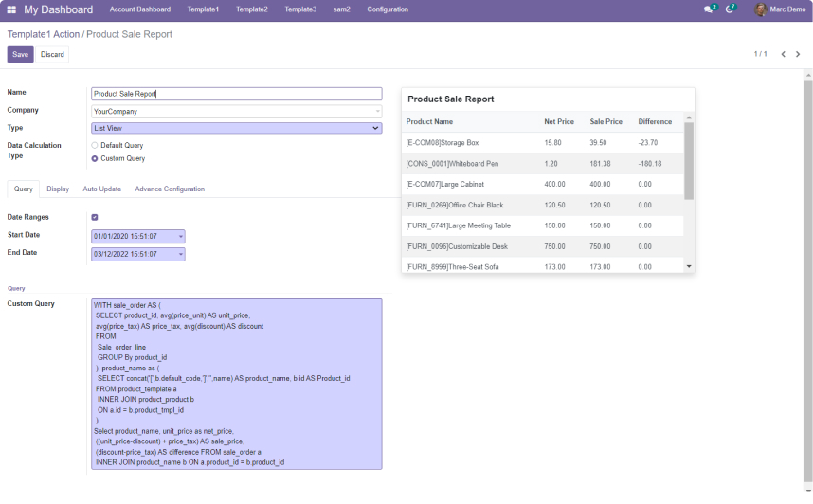The width and height of the screenshot is (813, 504).
Task: Select Default Query radio button
Action: [95, 145]
